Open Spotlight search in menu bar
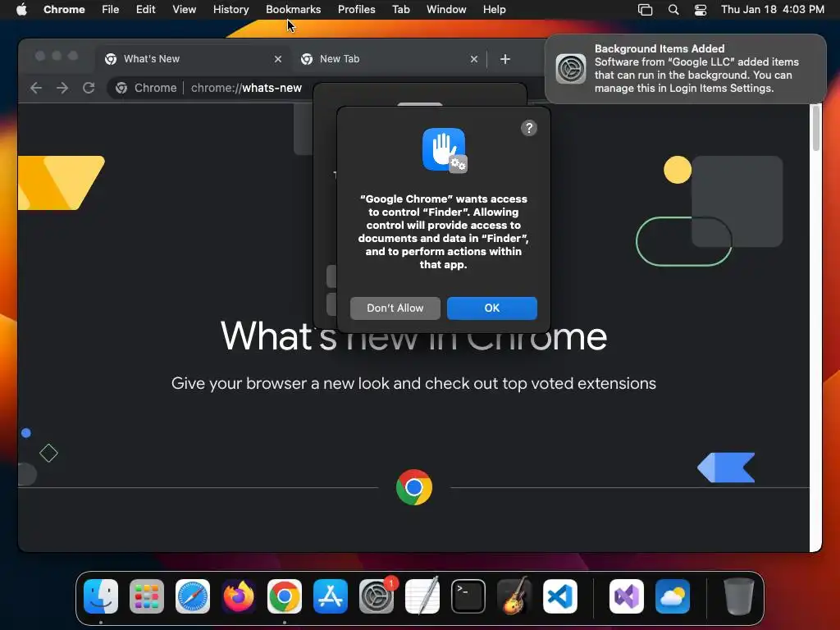 pos(673,10)
